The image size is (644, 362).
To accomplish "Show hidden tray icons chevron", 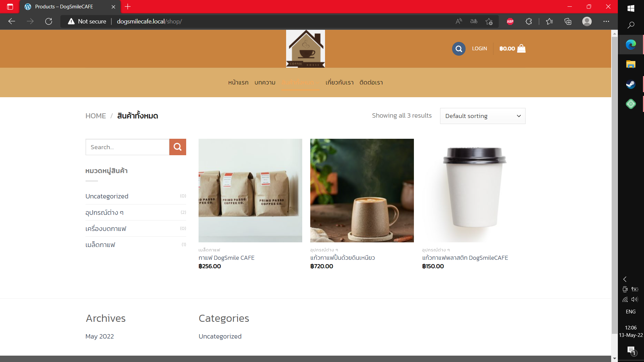I will tap(625, 279).
